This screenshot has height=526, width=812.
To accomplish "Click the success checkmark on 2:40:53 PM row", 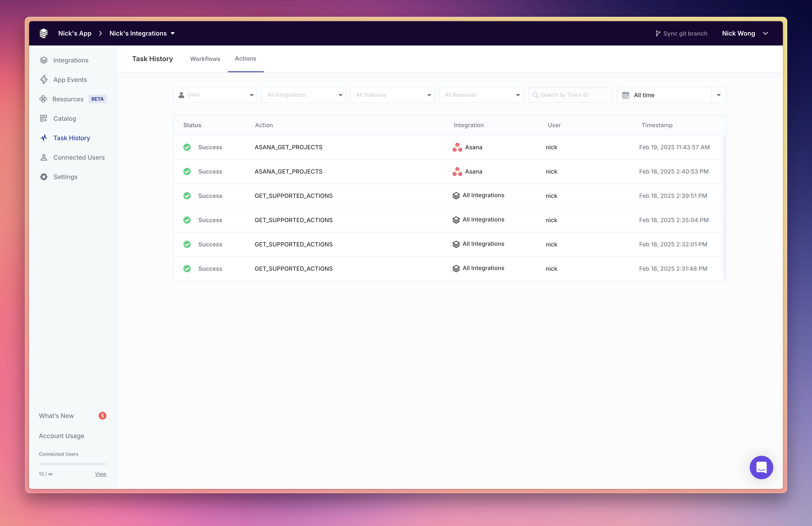I will (187, 171).
